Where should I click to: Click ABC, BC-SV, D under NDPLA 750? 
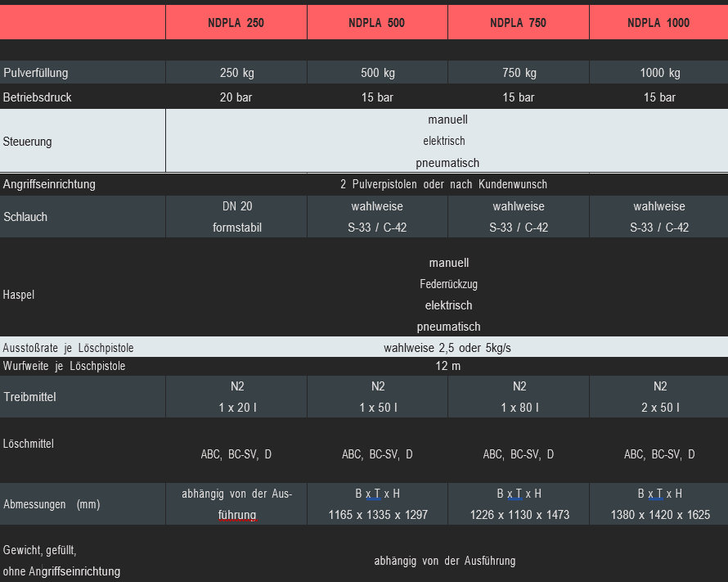point(518,454)
